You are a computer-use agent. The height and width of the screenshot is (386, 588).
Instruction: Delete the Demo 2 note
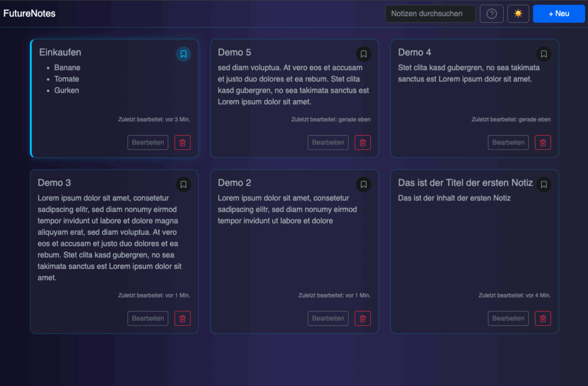coord(363,318)
